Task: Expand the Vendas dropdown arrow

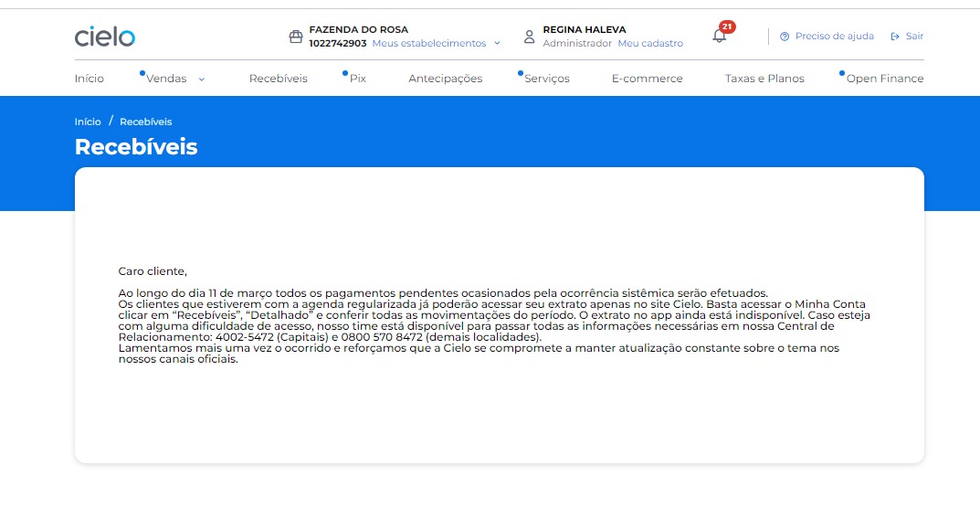Action: pos(202,79)
